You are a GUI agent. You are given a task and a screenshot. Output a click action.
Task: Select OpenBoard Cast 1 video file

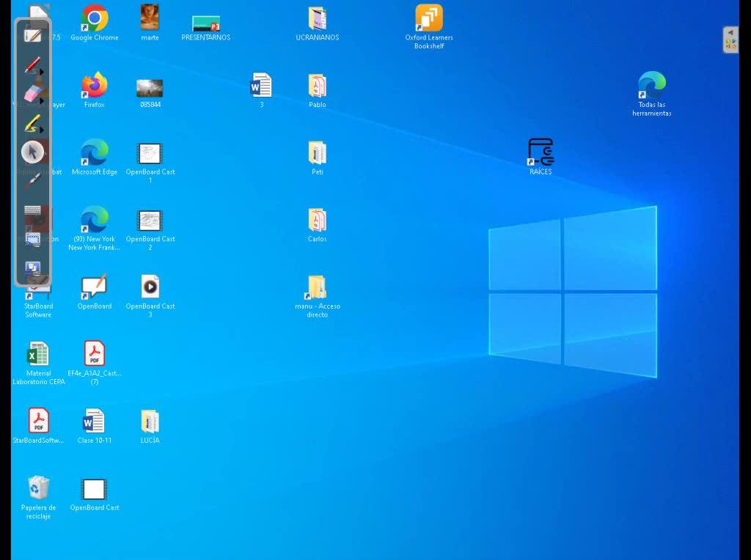click(x=150, y=163)
